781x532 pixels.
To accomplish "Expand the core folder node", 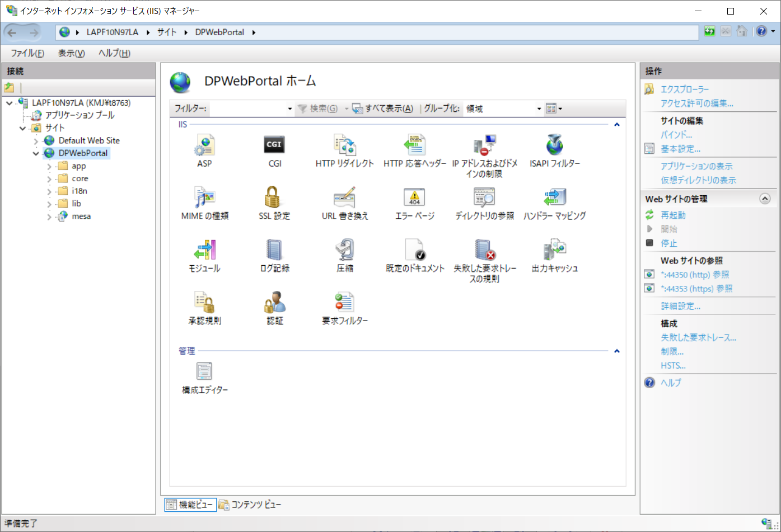I will tap(49, 179).
